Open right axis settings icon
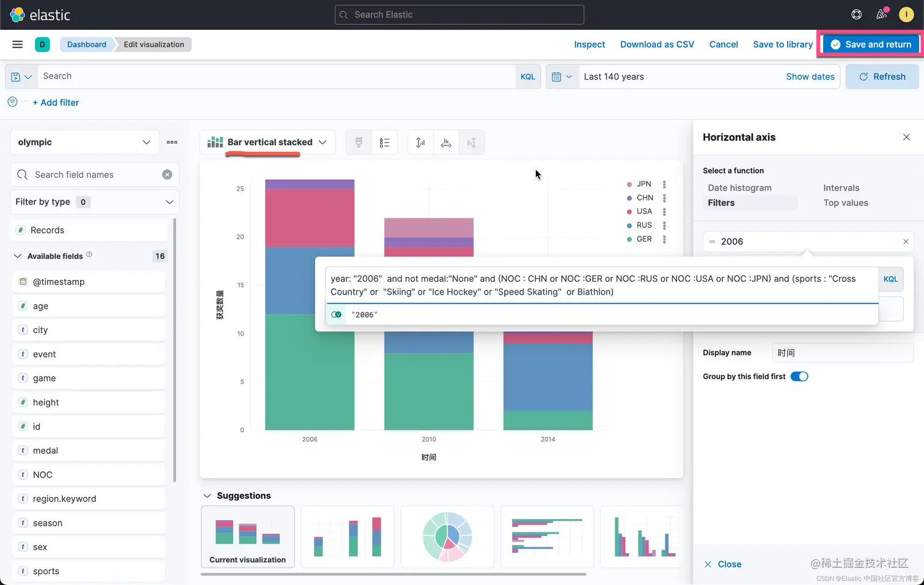 pos(472,142)
